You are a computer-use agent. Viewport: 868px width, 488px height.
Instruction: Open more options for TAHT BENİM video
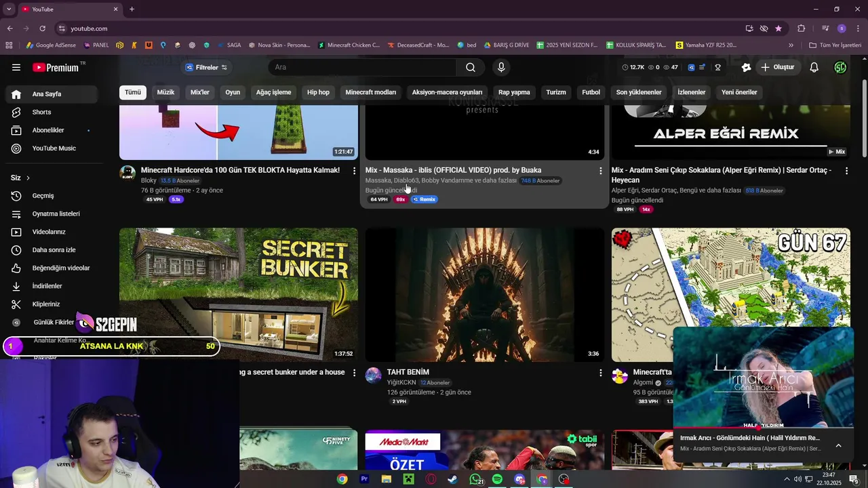[x=600, y=373]
